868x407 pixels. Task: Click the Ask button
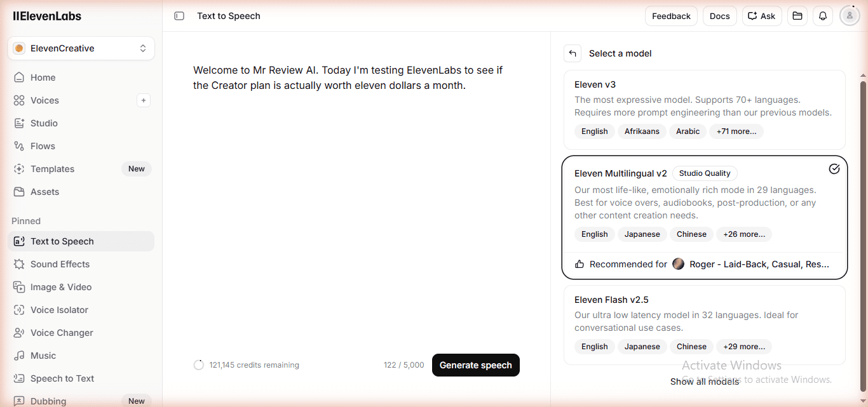point(762,16)
